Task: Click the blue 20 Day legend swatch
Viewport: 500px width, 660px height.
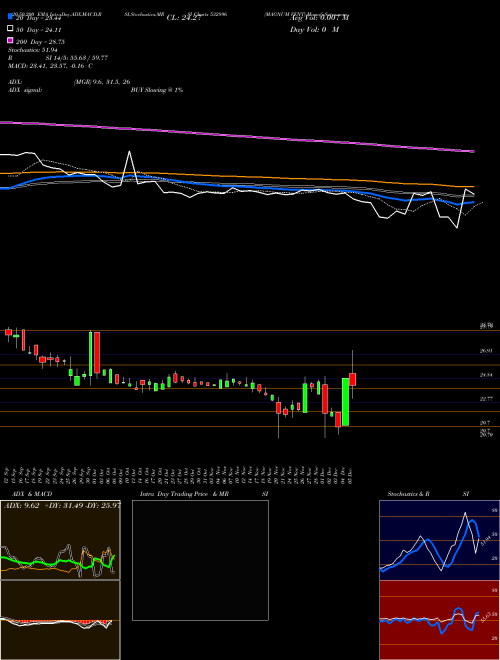Action: [x=11, y=17]
